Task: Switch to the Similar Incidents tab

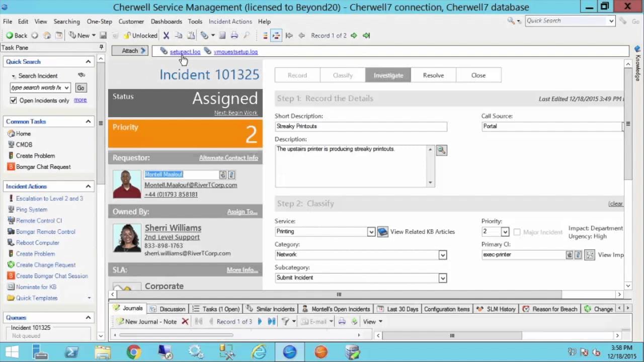Action: click(x=270, y=309)
